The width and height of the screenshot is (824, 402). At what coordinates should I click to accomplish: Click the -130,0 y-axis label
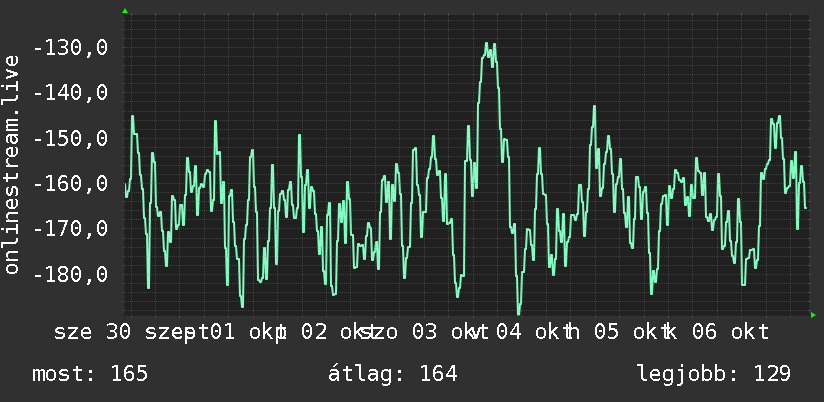tap(70, 48)
